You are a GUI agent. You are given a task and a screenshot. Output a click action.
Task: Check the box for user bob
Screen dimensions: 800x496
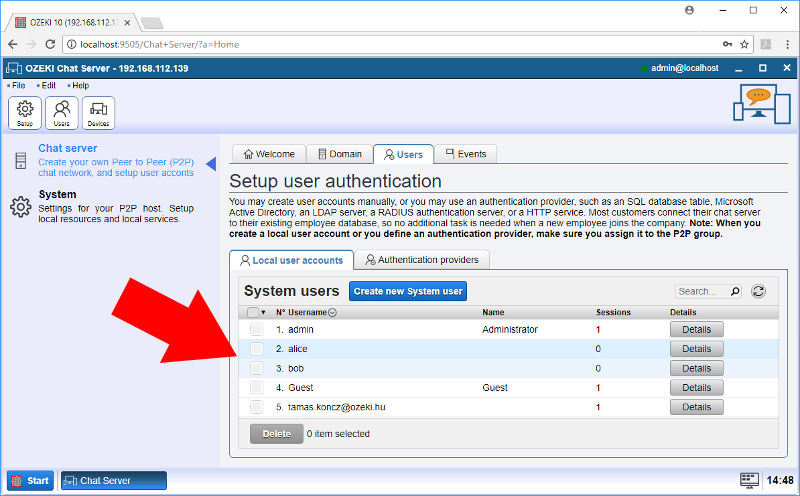pyautogui.click(x=257, y=368)
